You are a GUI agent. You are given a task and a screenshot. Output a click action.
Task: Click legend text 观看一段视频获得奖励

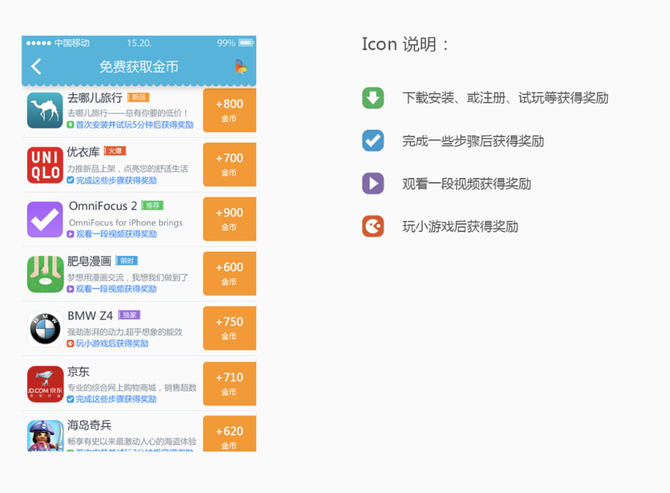coord(467,184)
